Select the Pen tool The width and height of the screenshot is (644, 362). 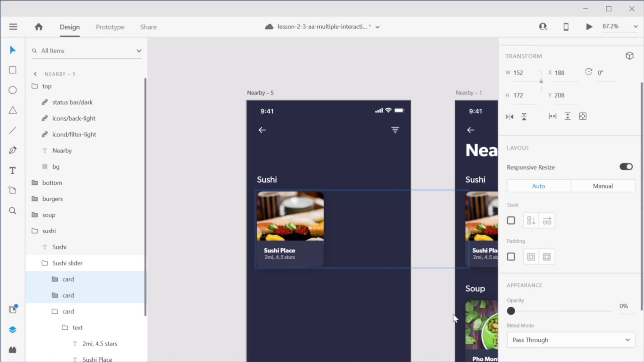coord(12,150)
